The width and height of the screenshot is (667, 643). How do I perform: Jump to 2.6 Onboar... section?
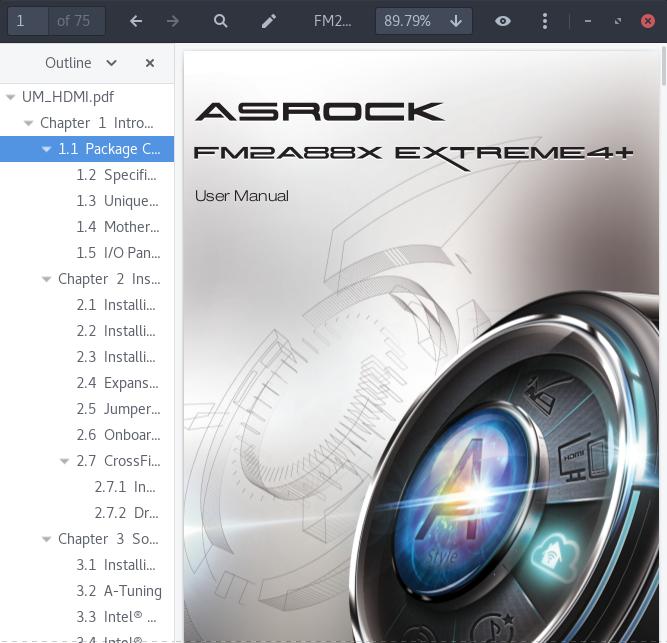(118, 435)
